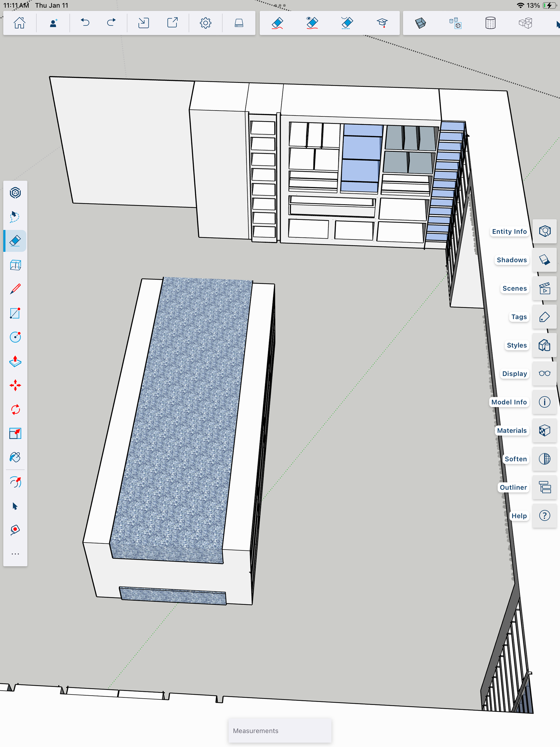Choose the Push/Pull tool
This screenshot has height=747, width=560.
(x=15, y=361)
